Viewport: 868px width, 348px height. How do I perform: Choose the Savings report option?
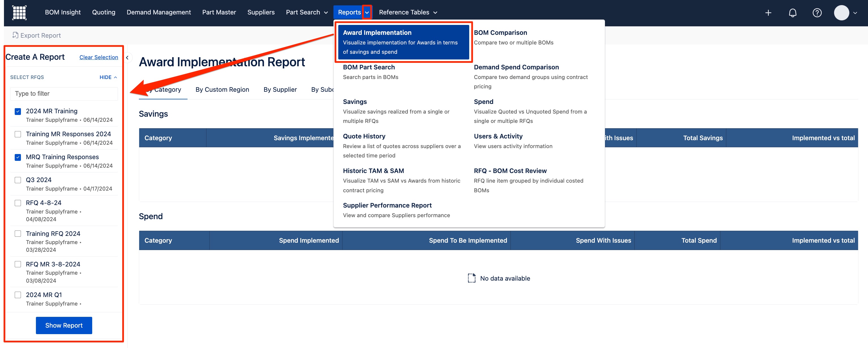tap(396, 111)
